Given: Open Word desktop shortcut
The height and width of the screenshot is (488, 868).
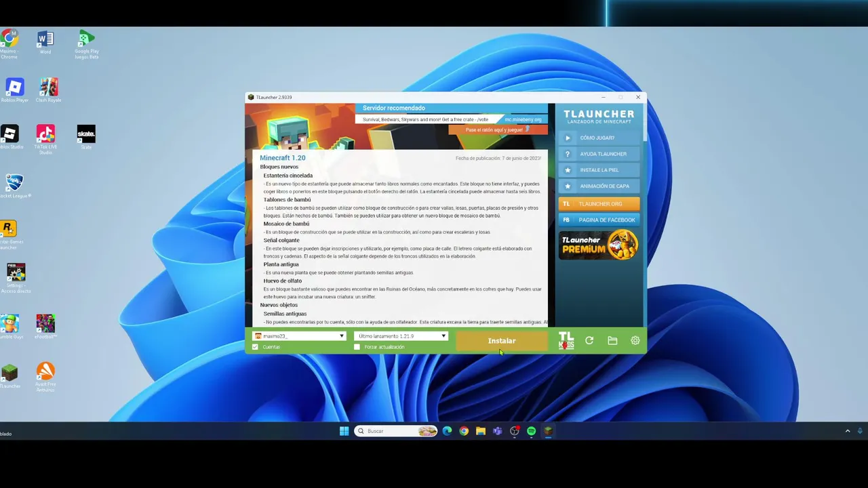Looking at the screenshot, I should pyautogui.click(x=45, y=43).
